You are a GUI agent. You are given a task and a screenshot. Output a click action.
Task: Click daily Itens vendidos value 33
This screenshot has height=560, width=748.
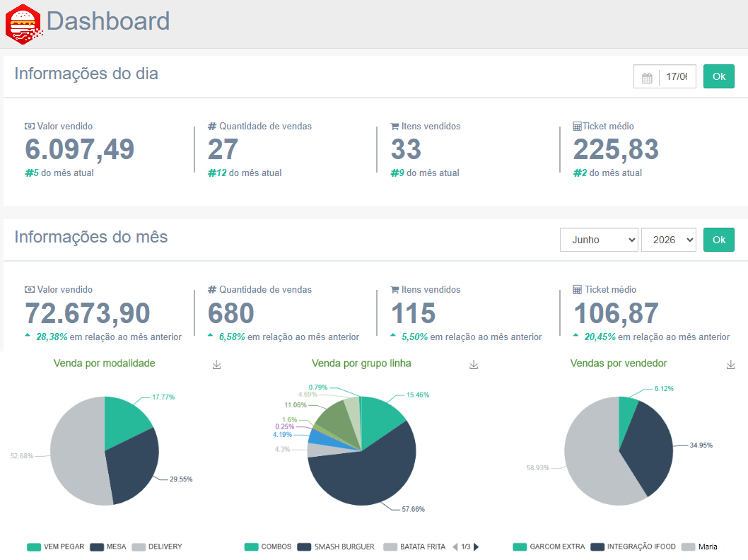pyautogui.click(x=406, y=149)
